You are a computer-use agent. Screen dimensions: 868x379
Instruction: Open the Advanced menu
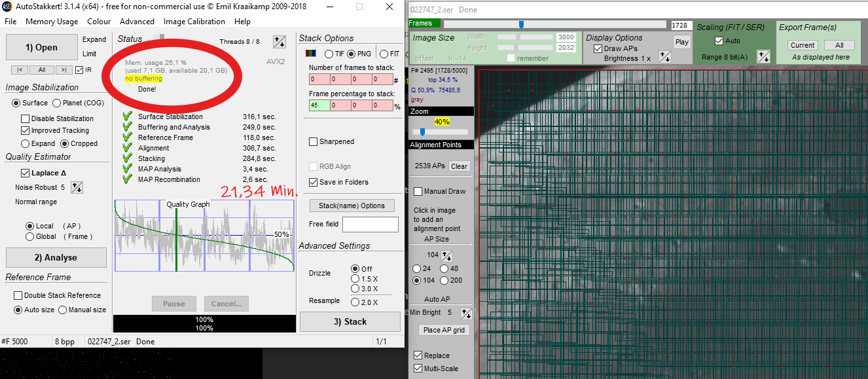(137, 22)
